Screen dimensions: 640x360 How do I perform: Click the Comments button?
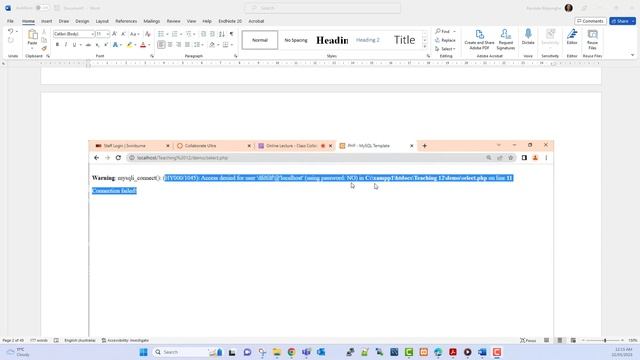[591, 21]
